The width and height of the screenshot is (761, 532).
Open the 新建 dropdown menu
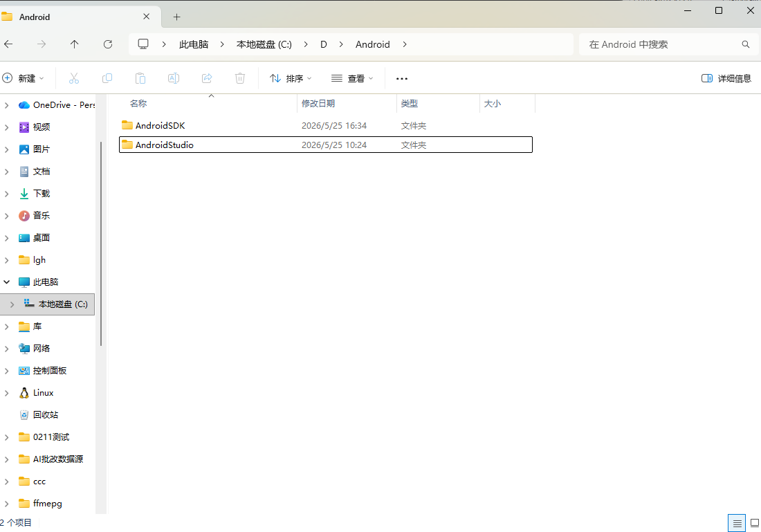point(24,78)
